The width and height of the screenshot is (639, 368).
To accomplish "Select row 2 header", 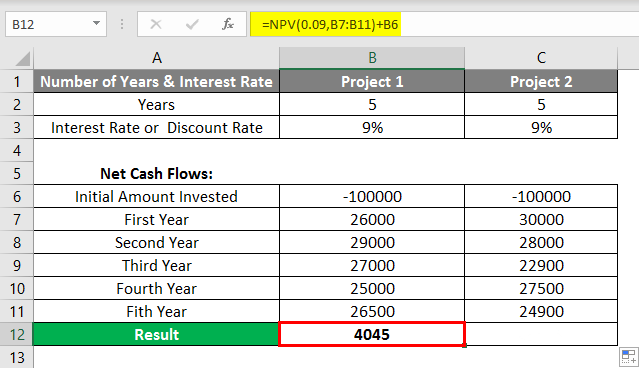I will point(17,105).
